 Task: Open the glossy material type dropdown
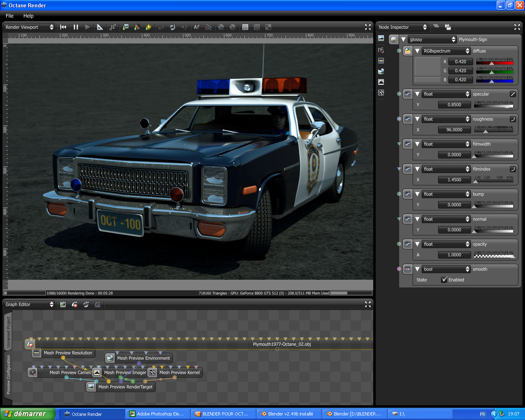pos(432,39)
